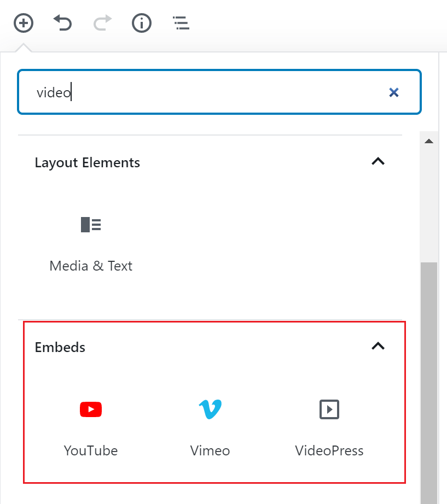Insert the Media & Text block icon
Viewport: 447px width, 504px height.
[x=91, y=224]
